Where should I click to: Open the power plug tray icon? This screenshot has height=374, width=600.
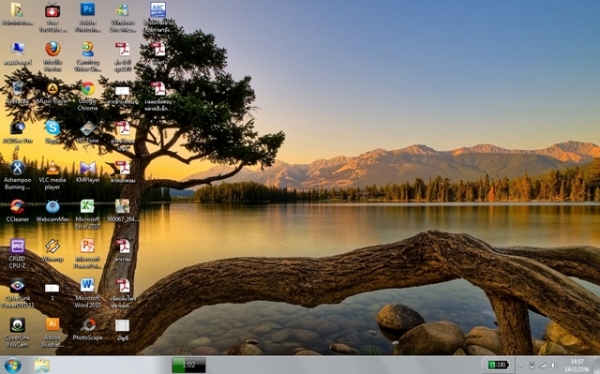coord(532,366)
